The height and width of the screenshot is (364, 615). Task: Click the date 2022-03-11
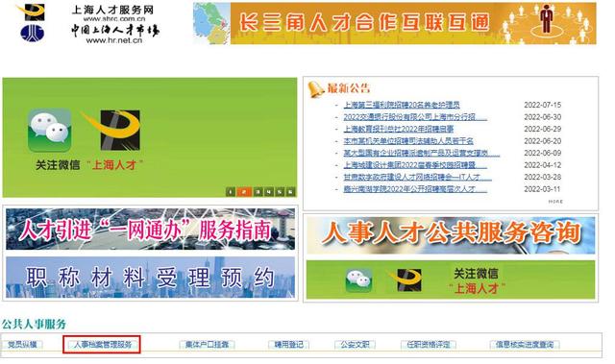[x=542, y=189]
